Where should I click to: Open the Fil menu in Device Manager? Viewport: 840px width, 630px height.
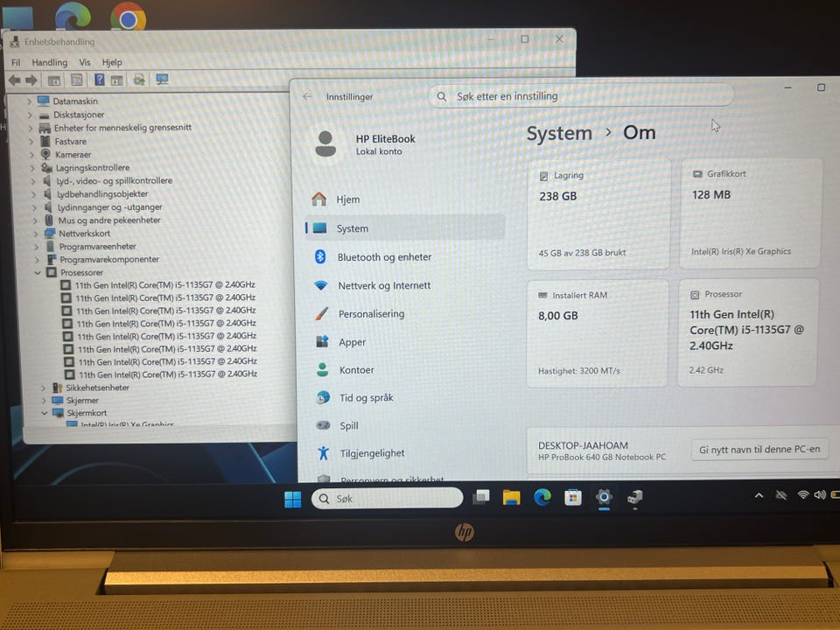tap(16, 62)
